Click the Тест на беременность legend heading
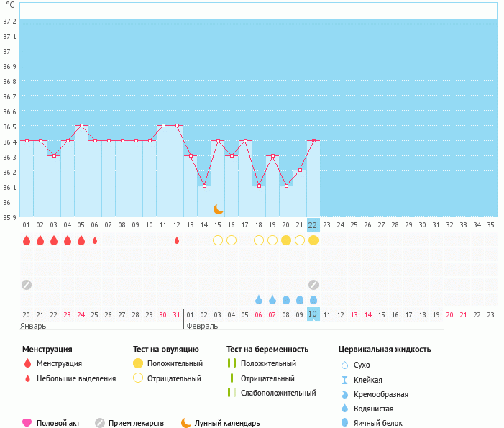Screen dimensions: 504x428 (267, 350)
